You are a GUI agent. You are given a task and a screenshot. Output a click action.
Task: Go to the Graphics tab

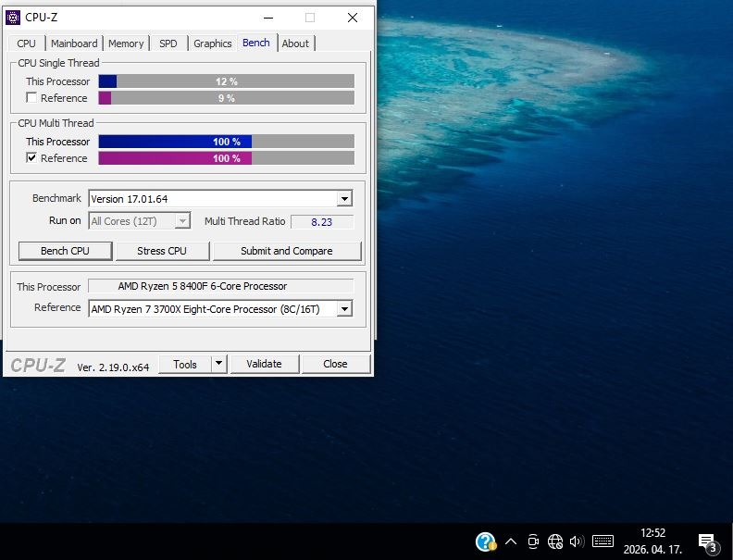click(212, 44)
